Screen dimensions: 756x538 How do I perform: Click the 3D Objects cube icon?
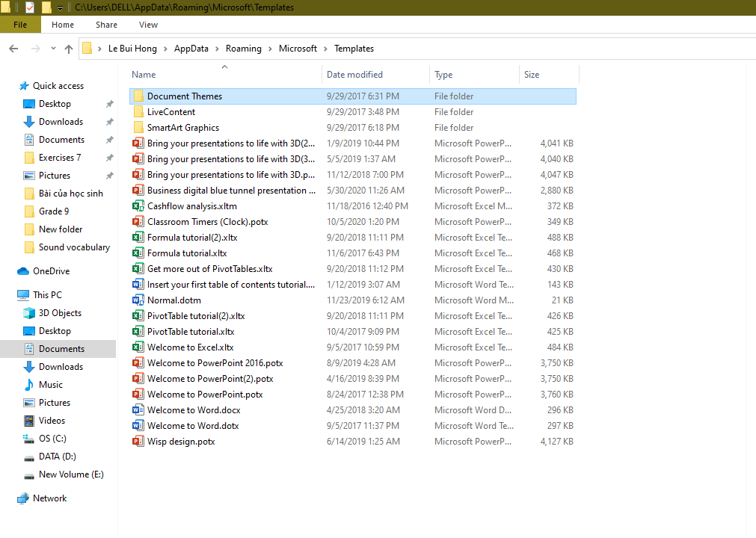coord(29,313)
